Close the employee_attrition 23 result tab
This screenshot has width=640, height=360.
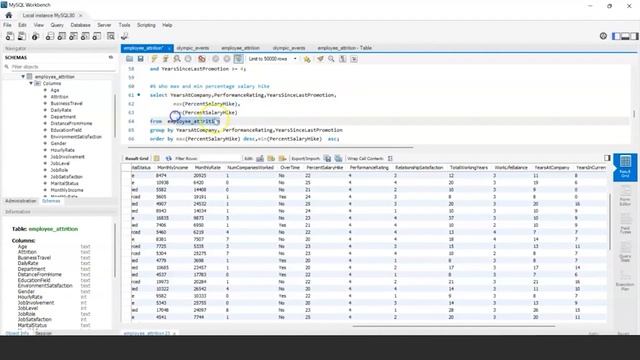pyautogui.click(x=174, y=333)
